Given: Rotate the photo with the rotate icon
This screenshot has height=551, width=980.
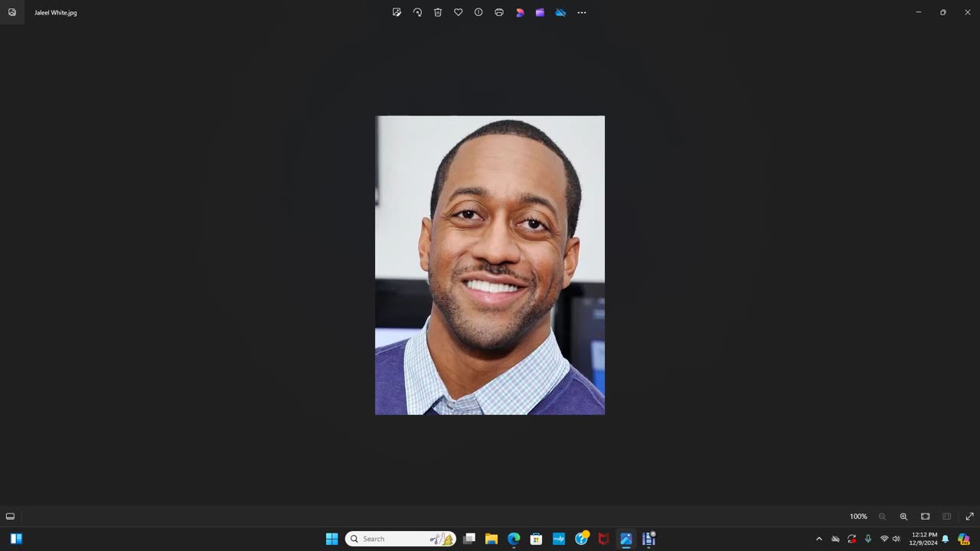Looking at the screenshot, I should (417, 12).
